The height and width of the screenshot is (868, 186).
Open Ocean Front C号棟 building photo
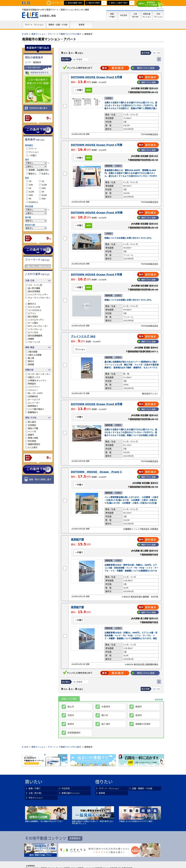(87, 176)
